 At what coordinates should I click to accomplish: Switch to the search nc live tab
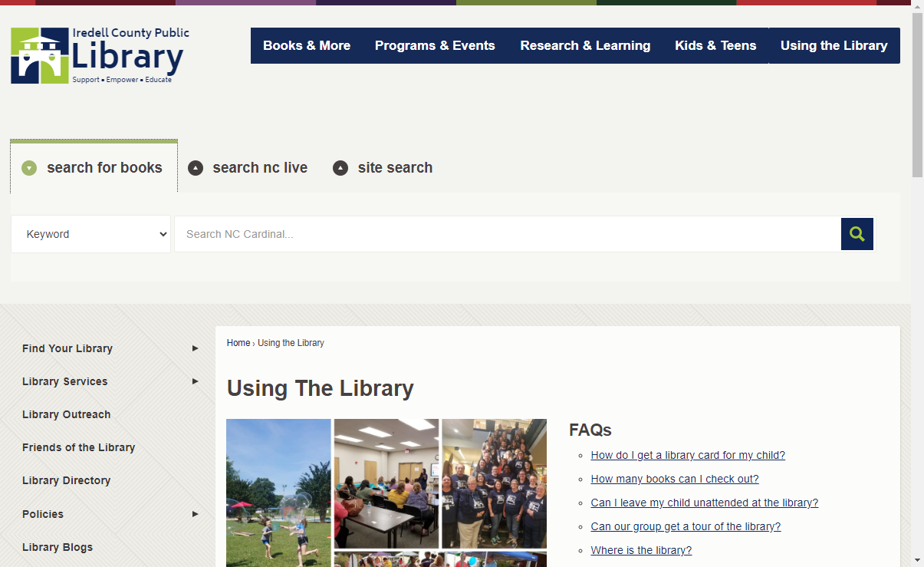coord(248,167)
